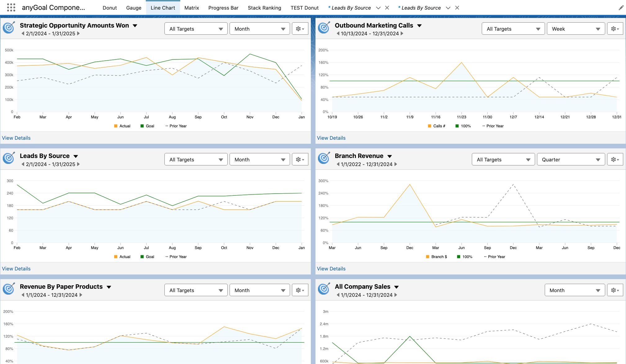626x364 pixels.
Task: Open Quarter period dropdown on Branch Revenue
Action: click(x=570, y=160)
